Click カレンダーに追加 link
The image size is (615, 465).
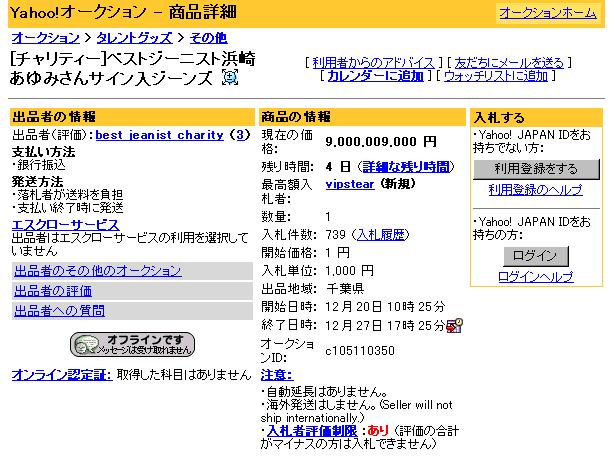coord(375,76)
